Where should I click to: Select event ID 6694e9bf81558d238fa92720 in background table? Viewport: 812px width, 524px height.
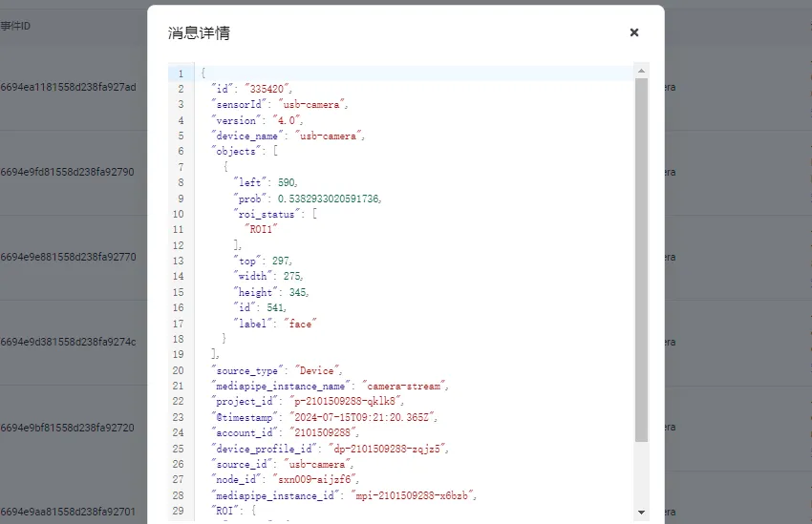coord(67,428)
